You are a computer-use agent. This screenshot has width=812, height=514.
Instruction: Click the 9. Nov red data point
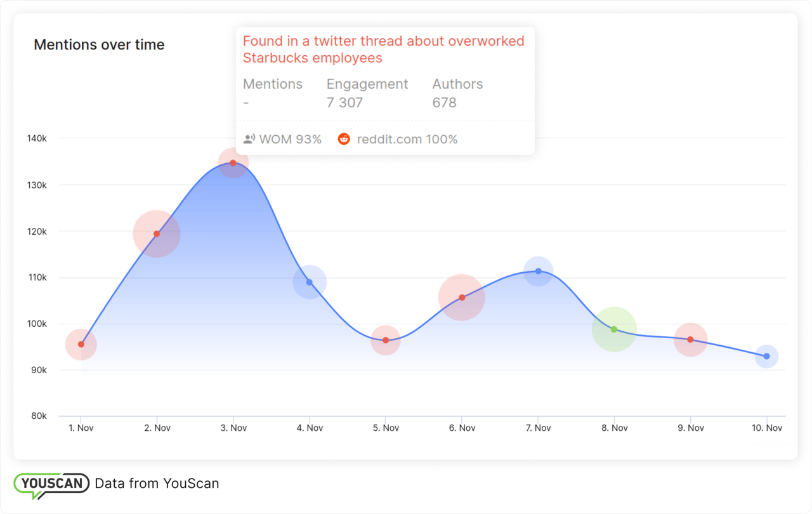pyautogui.click(x=690, y=339)
